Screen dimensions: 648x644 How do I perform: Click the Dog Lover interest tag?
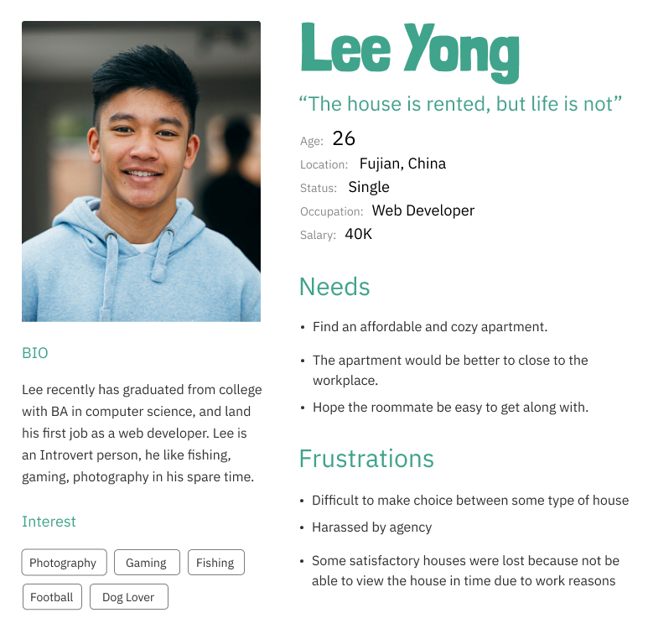click(128, 597)
